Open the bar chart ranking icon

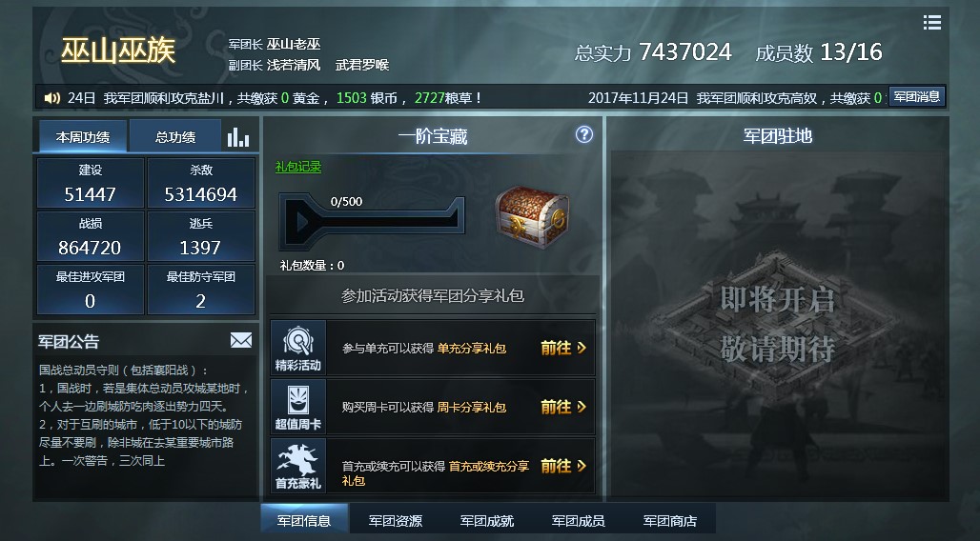(x=238, y=137)
